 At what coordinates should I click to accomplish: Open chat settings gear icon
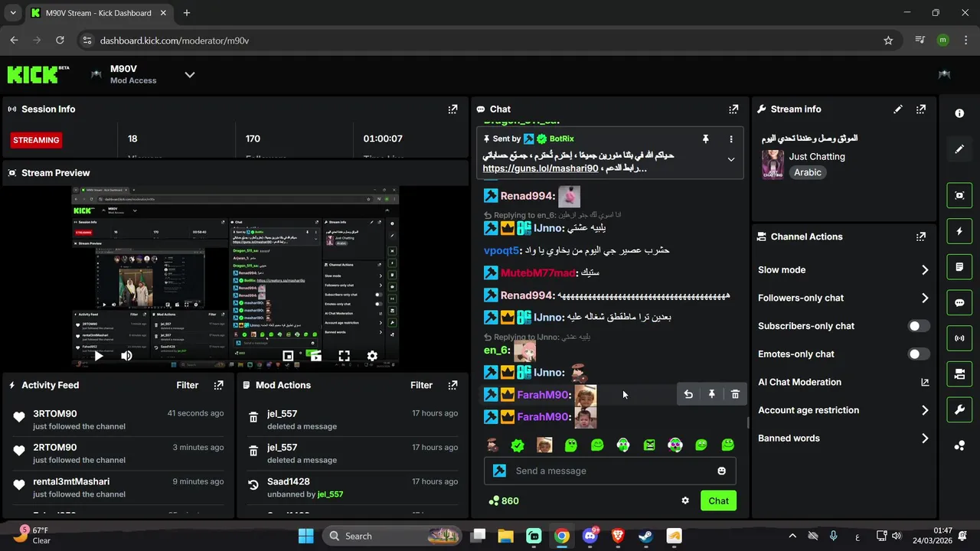(685, 500)
